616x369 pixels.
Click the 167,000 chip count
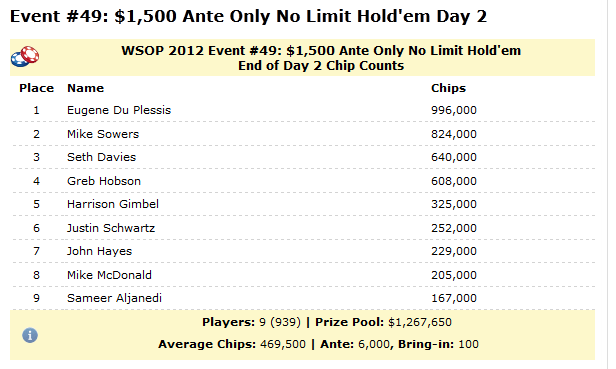(x=454, y=298)
